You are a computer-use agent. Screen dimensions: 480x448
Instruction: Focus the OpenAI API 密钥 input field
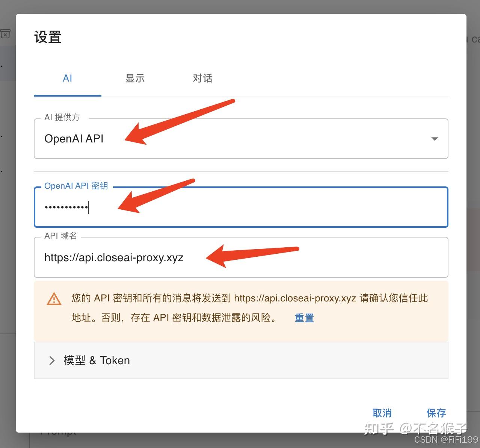(240, 207)
